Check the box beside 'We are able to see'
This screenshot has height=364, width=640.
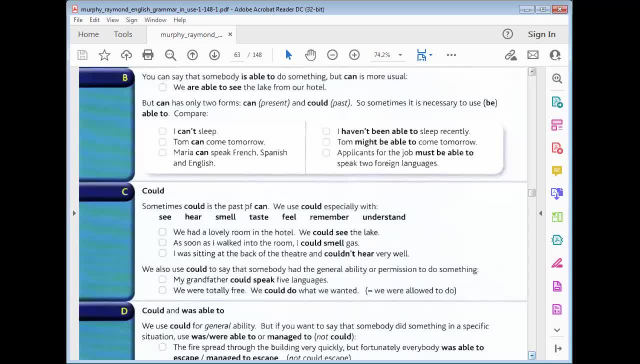pos(162,87)
